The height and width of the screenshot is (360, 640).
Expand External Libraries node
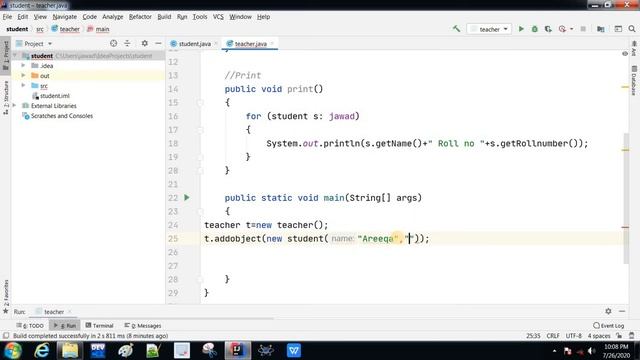14,105
